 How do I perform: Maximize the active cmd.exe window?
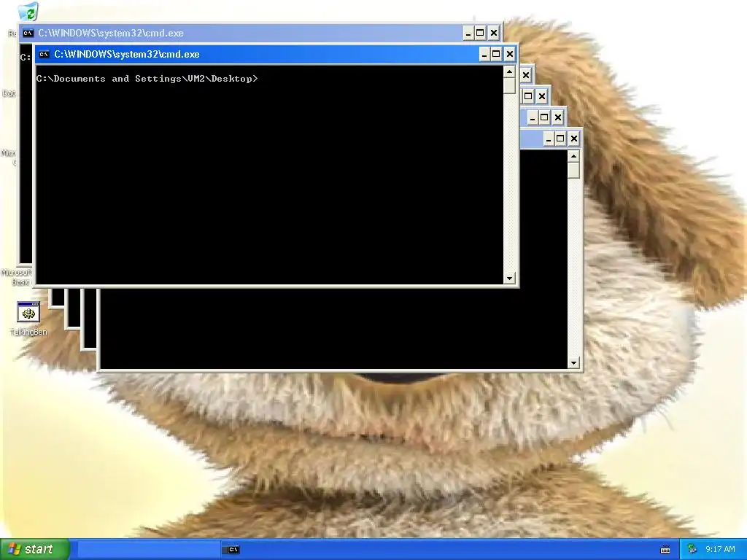pos(496,54)
